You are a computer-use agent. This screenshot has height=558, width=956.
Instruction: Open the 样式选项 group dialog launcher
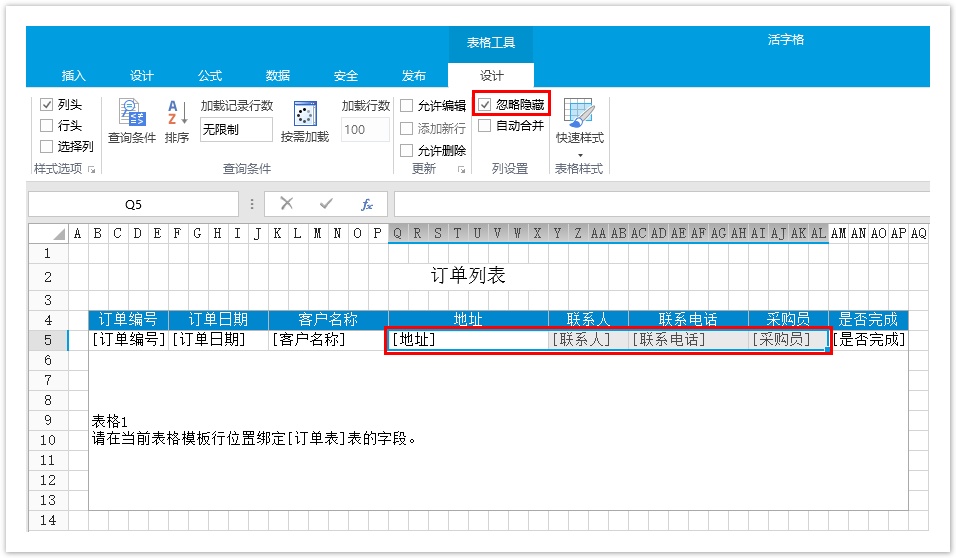(x=92, y=170)
